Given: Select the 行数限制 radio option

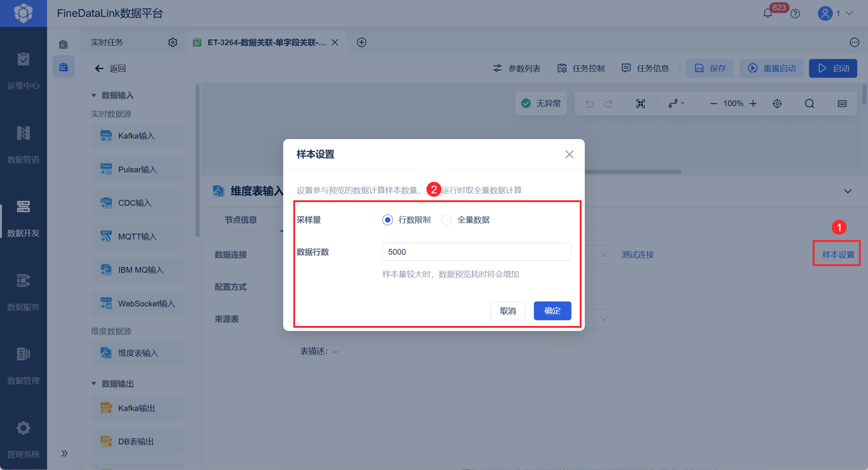Looking at the screenshot, I should (x=387, y=220).
